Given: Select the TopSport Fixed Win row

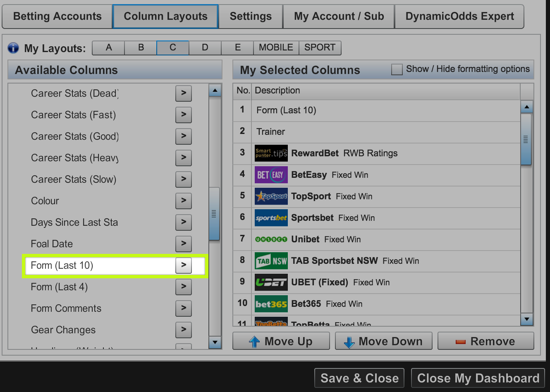Looking at the screenshot, I should [377, 196].
